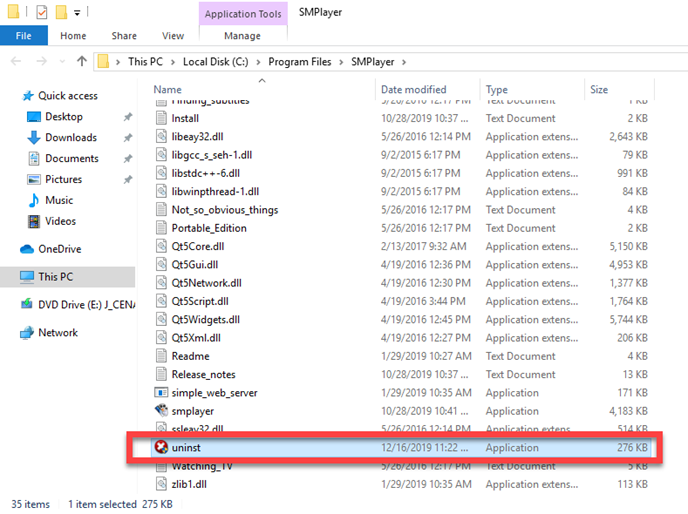
Task: Click Program Files in address bar
Action: coord(300,62)
